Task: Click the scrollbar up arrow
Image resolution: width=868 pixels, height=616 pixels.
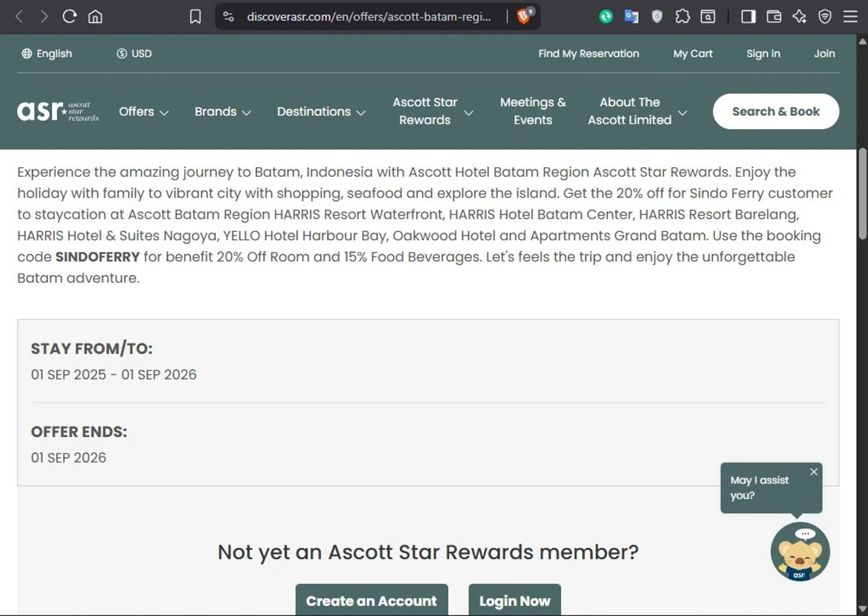Action: point(862,42)
